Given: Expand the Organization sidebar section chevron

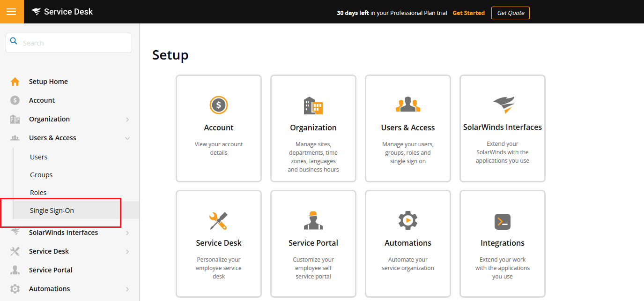Looking at the screenshot, I should tap(127, 120).
